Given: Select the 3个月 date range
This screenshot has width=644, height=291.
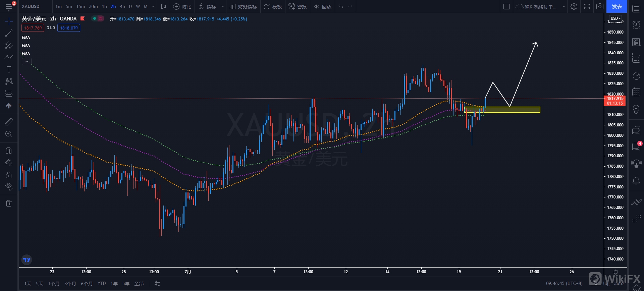Looking at the screenshot, I should point(70,284).
